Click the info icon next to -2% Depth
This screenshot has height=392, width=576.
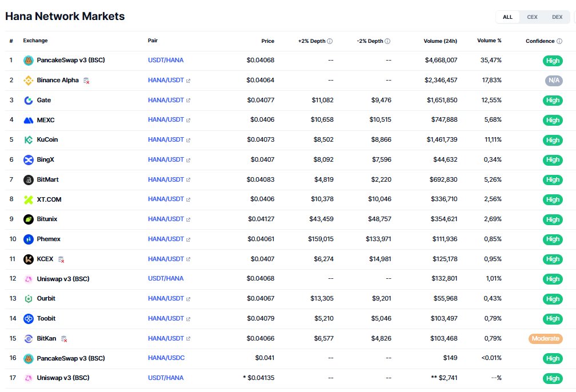tap(387, 41)
